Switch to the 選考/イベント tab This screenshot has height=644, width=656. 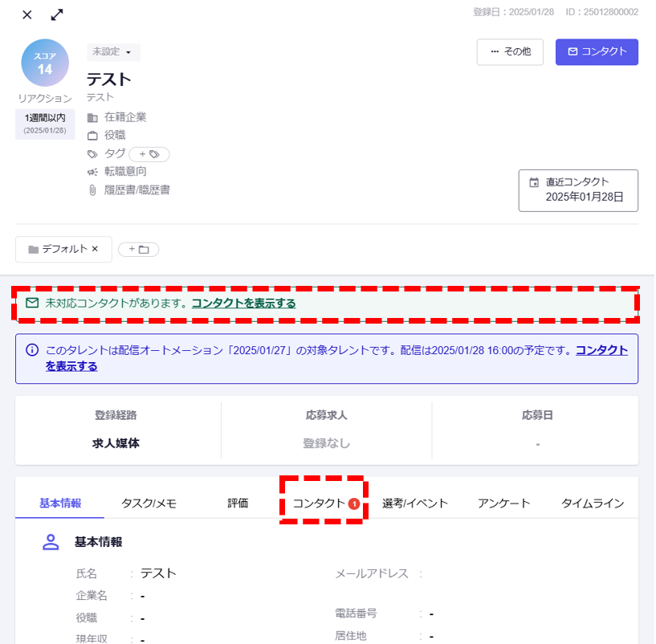point(414,503)
